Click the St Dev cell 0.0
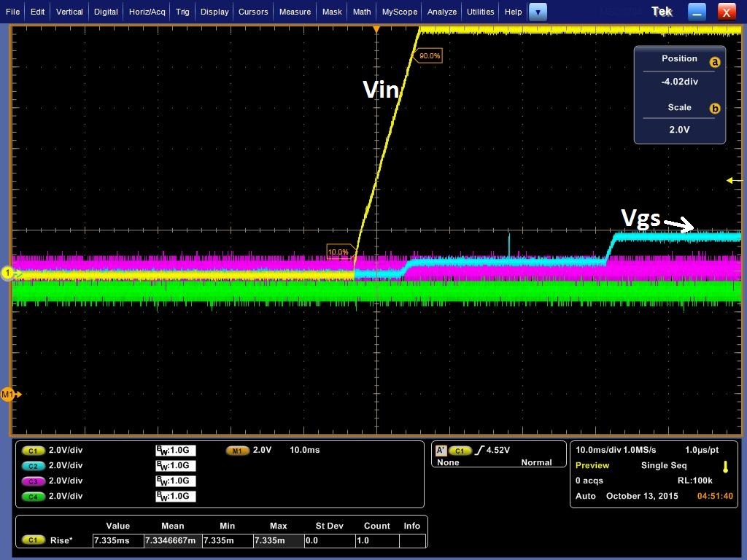Image resolution: width=747 pixels, height=560 pixels. point(330,540)
